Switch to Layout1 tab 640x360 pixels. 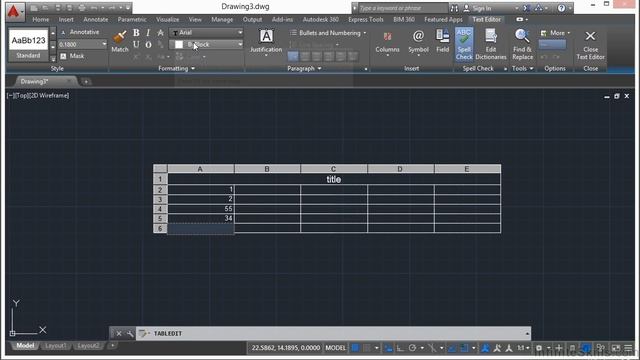(56, 346)
